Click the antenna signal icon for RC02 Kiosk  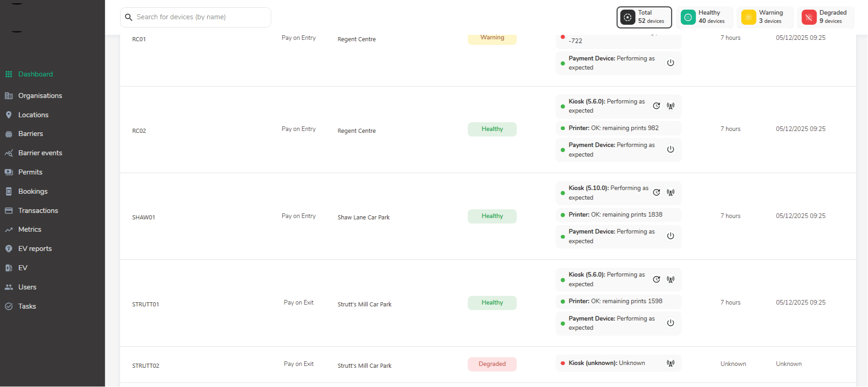[x=671, y=106]
